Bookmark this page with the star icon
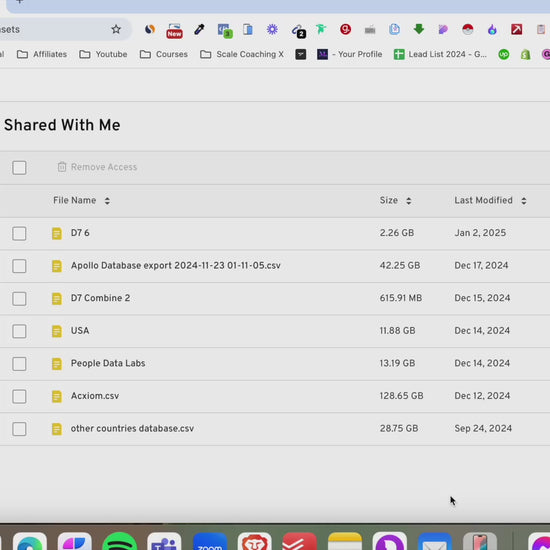 (x=116, y=29)
